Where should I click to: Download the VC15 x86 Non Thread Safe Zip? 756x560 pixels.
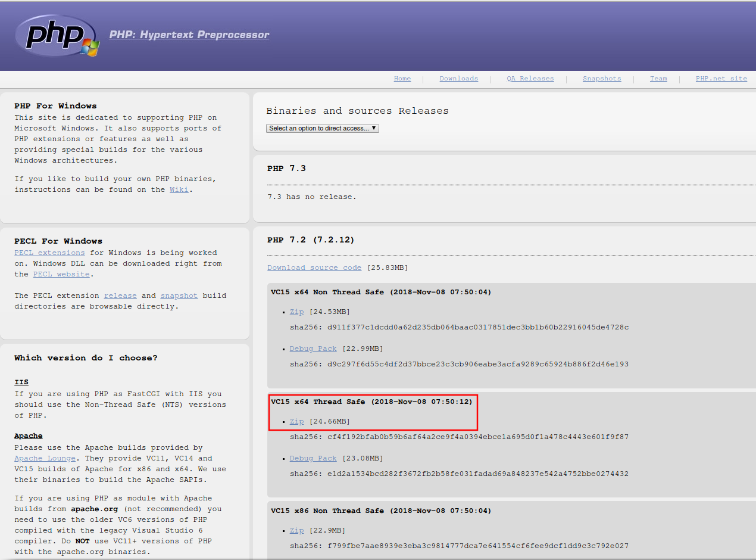pos(296,530)
